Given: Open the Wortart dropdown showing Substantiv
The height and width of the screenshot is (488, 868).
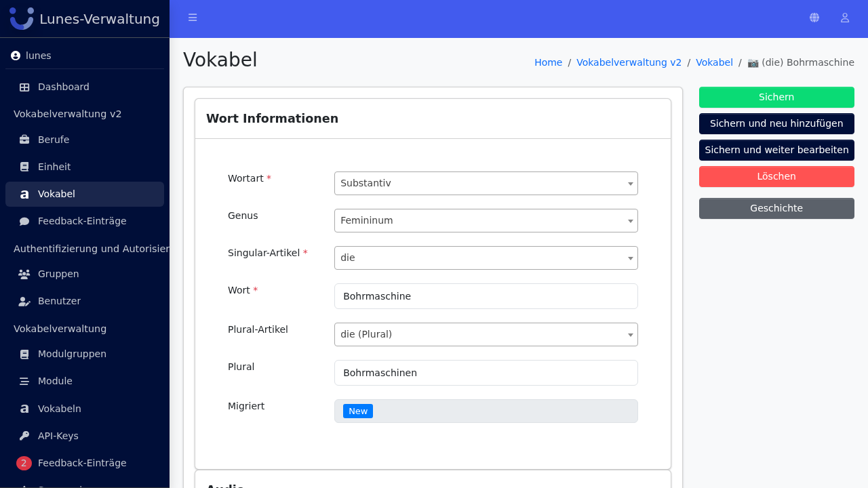Looking at the screenshot, I should (x=486, y=183).
